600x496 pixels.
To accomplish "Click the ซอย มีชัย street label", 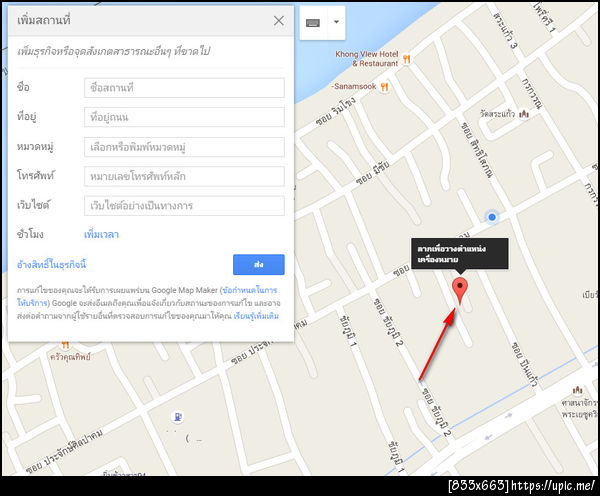I will coord(373,172).
